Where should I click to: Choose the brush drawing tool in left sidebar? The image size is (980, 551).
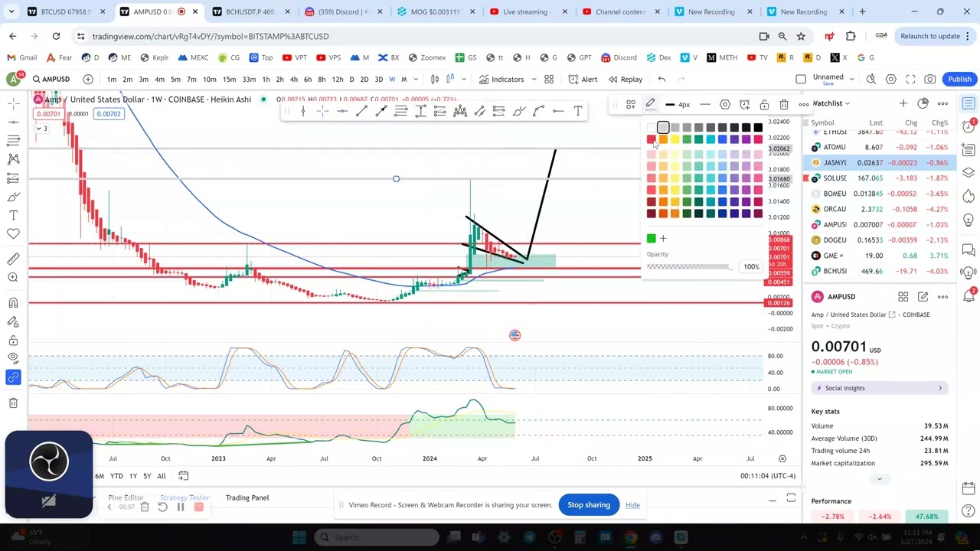click(13, 197)
